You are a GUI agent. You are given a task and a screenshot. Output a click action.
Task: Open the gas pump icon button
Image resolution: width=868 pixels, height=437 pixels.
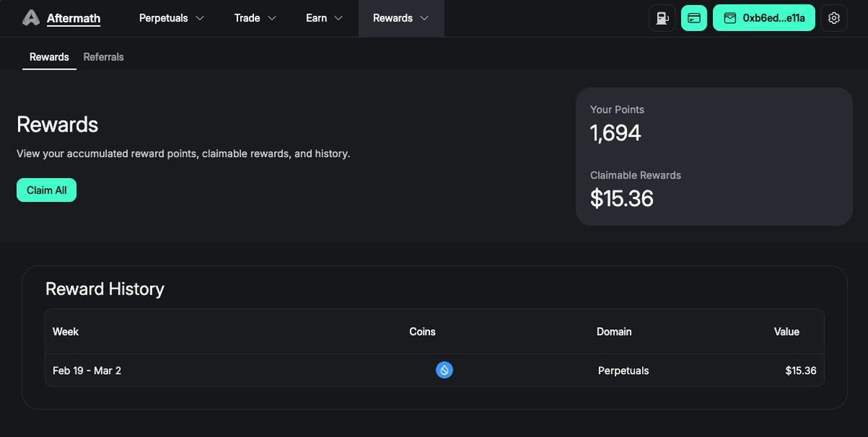[x=662, y=18]
